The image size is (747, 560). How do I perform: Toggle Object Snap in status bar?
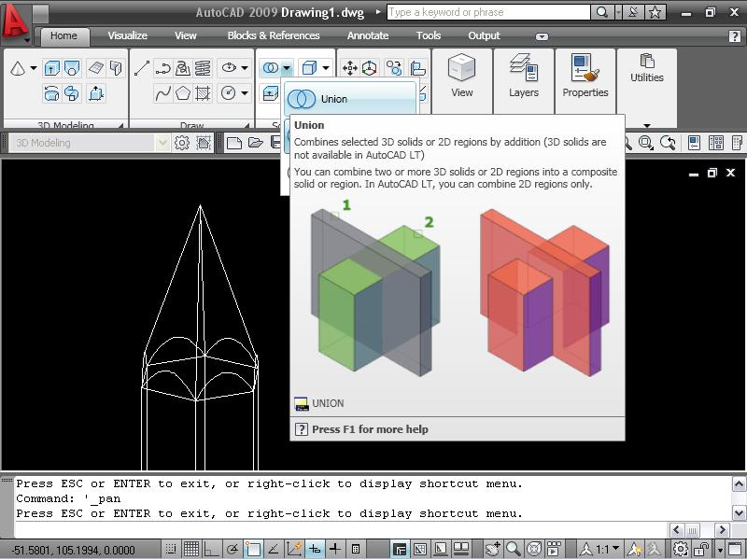click(x=253, y=549)
